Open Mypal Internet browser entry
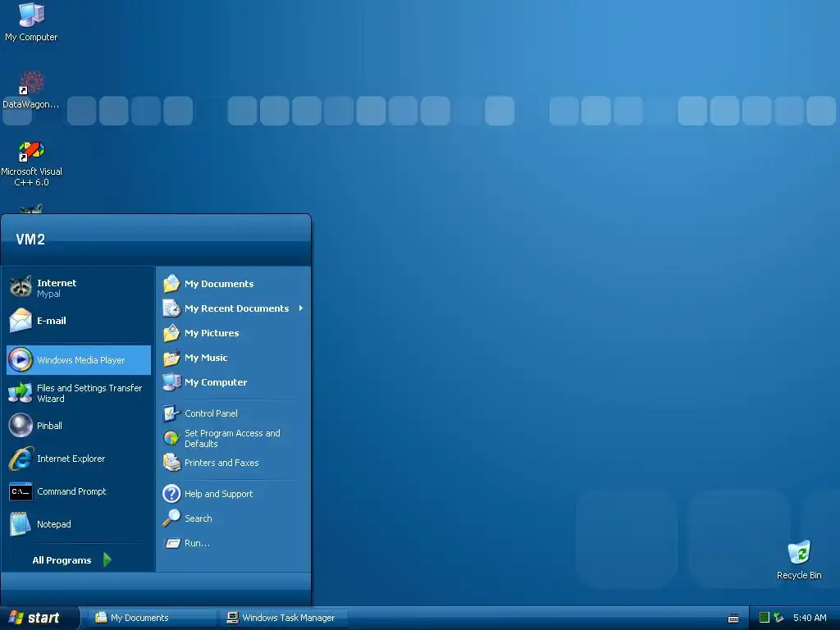 [79, 288]
